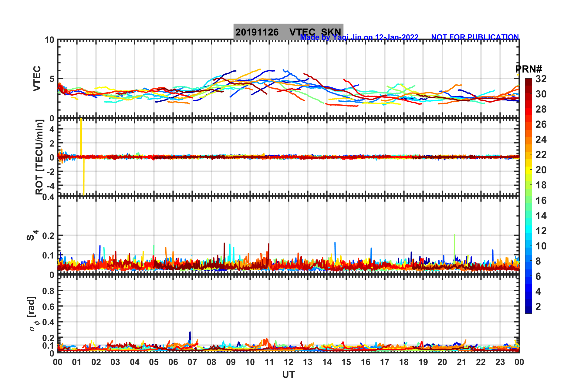The image size is (577, 392).
Task: Click x-axis tick label 09
Action: (231, 362)
